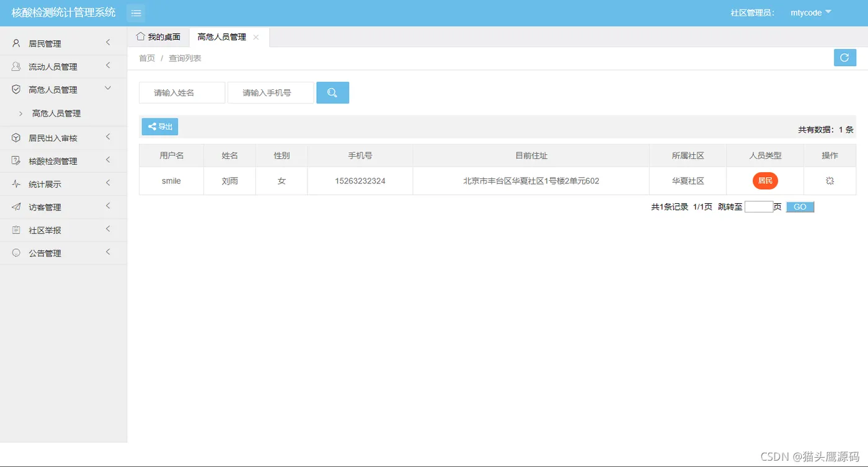Click the 目前住址 column header
This screenshot has height=467, width=868.
point(531,155)
